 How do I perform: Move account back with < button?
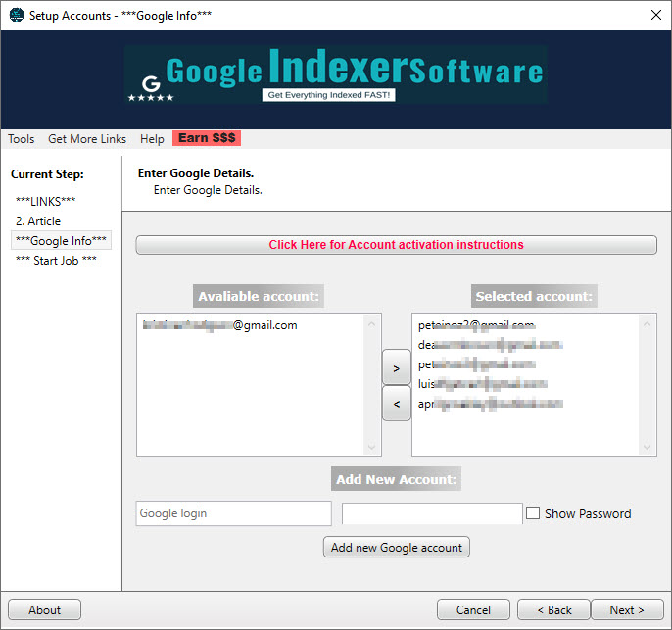[x=397, y=404]
